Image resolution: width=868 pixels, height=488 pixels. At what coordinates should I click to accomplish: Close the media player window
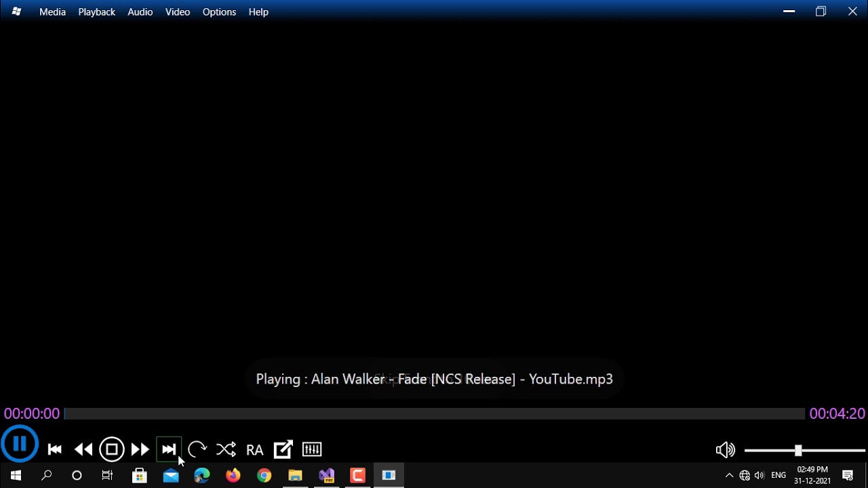coord(852,12)
